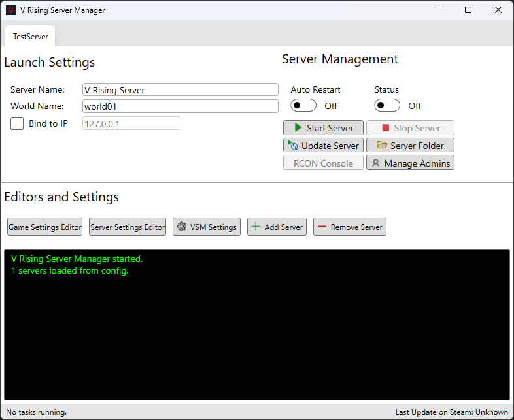Click the red minus icon on Remove Server
Image resolution: width=514 pixels, height=420 pixels.
(322, 227)
